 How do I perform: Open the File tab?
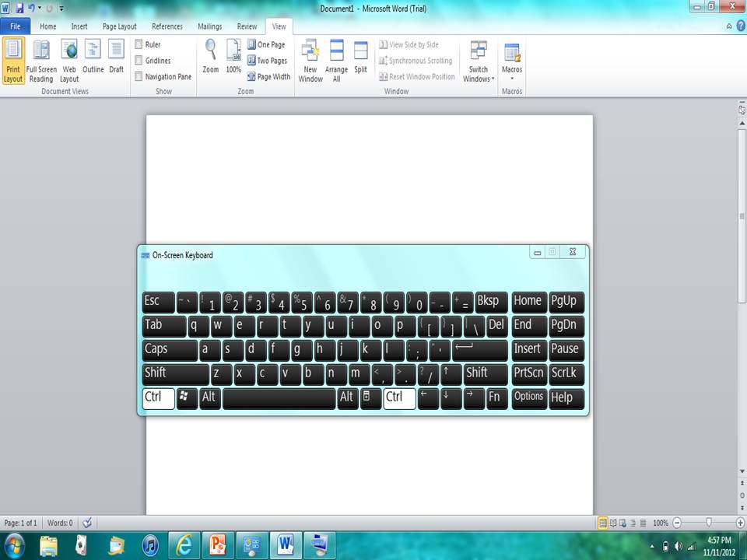(x=16, y=26)
